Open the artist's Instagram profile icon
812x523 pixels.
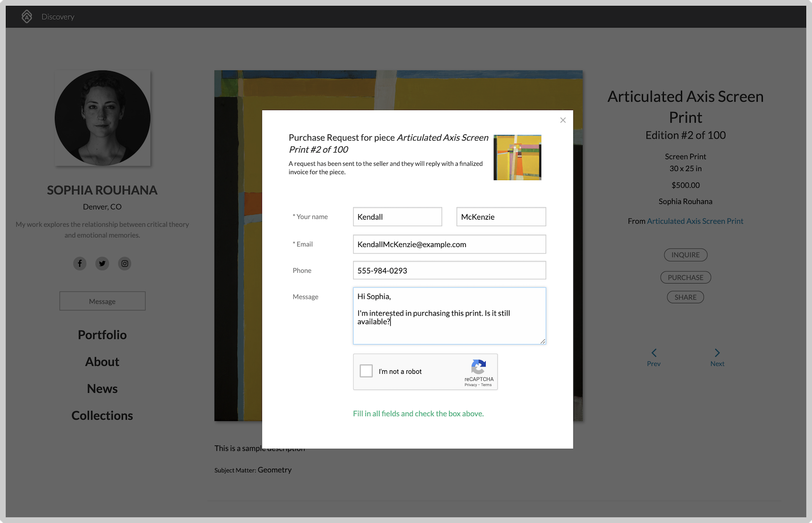124,263
